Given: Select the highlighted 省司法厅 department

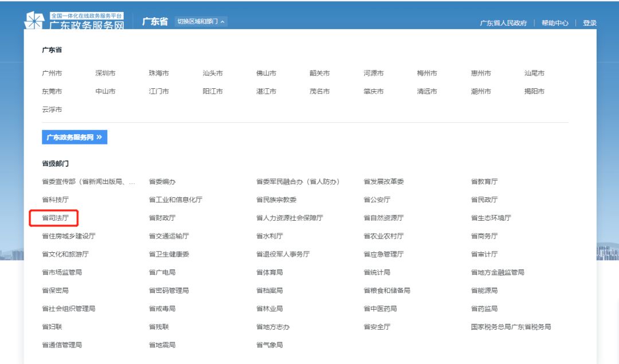Looking at the screenshot, I should coord(54,217).
